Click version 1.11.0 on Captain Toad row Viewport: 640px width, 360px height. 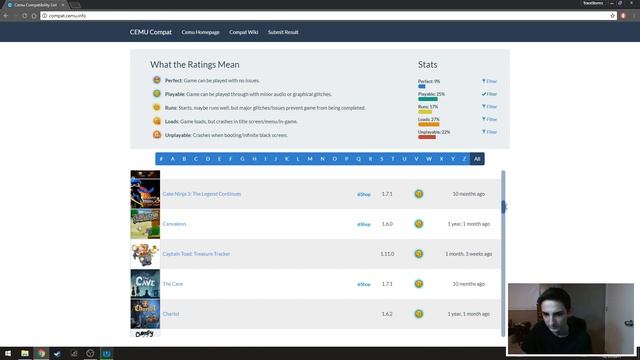coord(387,254)
